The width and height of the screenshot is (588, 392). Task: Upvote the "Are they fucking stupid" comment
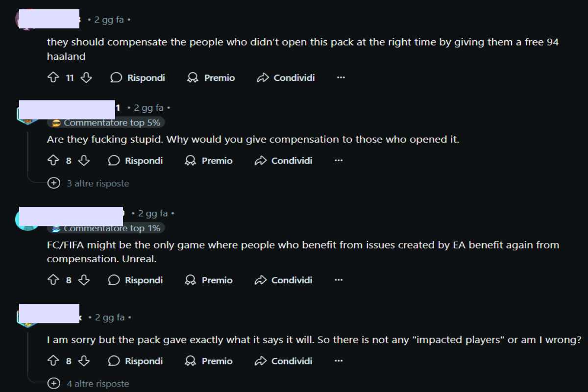click(x=53, y=160)
